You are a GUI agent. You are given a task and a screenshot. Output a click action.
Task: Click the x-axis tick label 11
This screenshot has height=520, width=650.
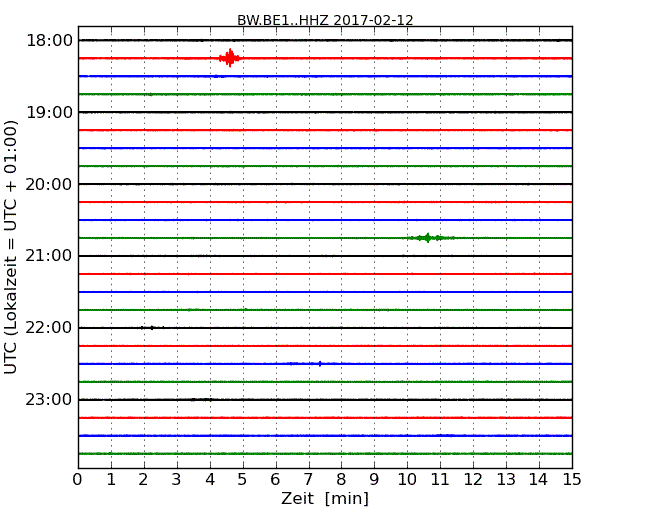[440, 480]
